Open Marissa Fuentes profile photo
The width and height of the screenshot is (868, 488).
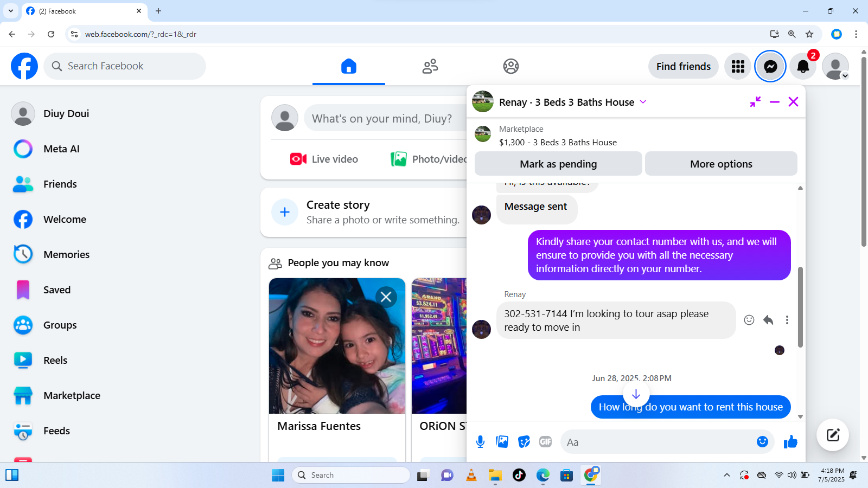(337, 346)
